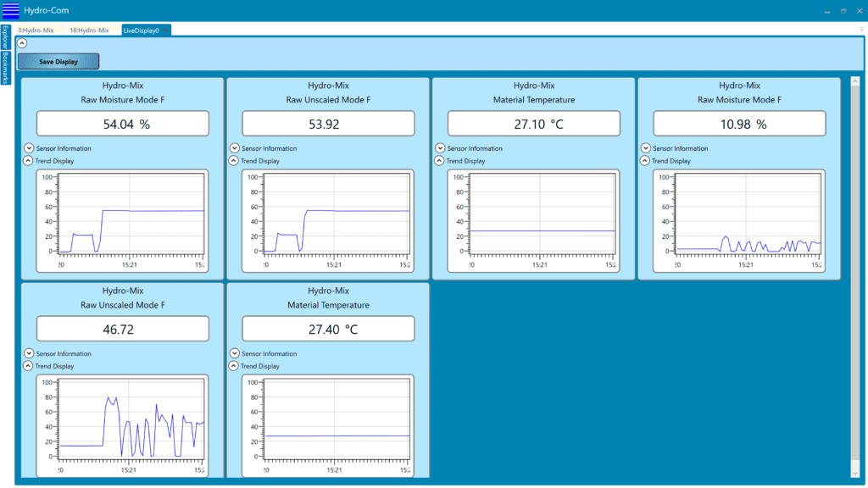The width and height of the screenshot is (868, 488).
Task: Open the Bookmarks side panel
Action: click(6, 68)
